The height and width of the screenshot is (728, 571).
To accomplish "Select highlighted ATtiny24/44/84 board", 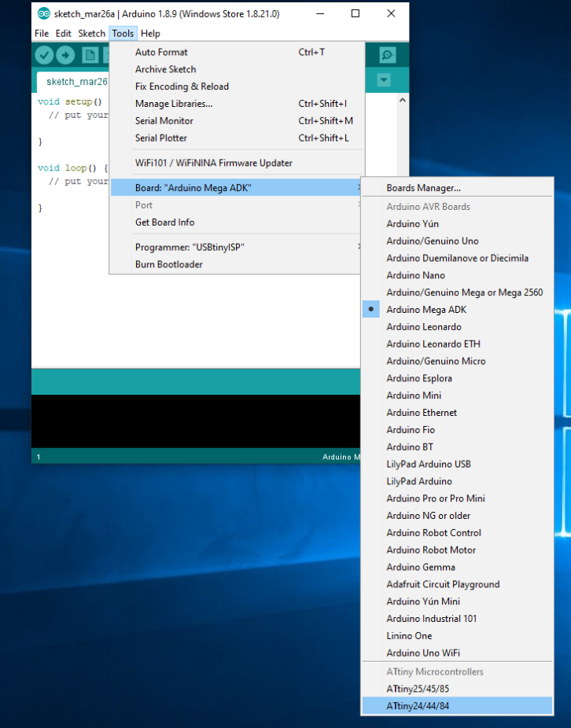I will tap(457, 706).
